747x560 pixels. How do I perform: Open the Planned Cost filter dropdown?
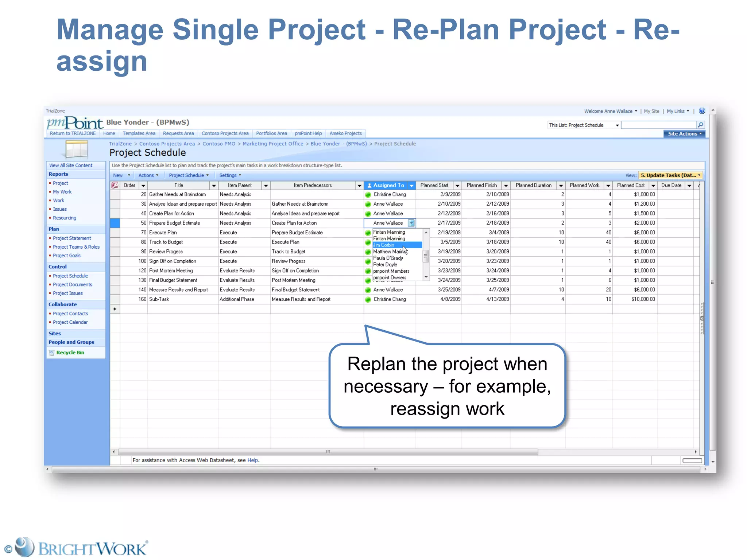653,186
